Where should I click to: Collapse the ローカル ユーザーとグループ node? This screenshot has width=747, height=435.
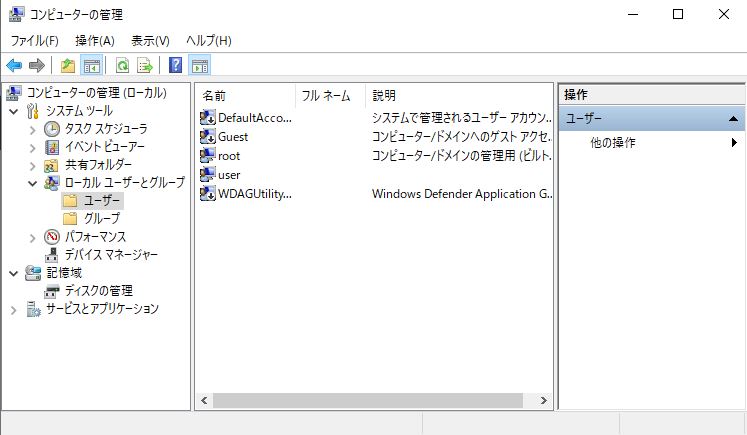[32, 183]
